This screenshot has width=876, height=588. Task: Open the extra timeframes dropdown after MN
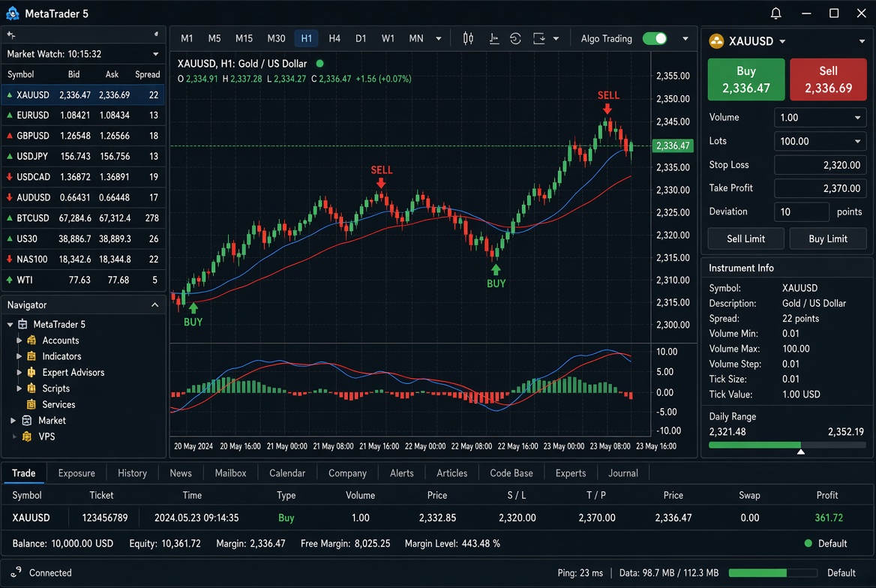[x=439, y=38]
